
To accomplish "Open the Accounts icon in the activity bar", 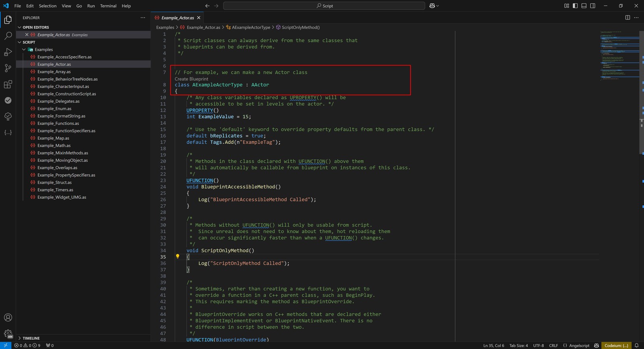I will (x=8, y=318).
